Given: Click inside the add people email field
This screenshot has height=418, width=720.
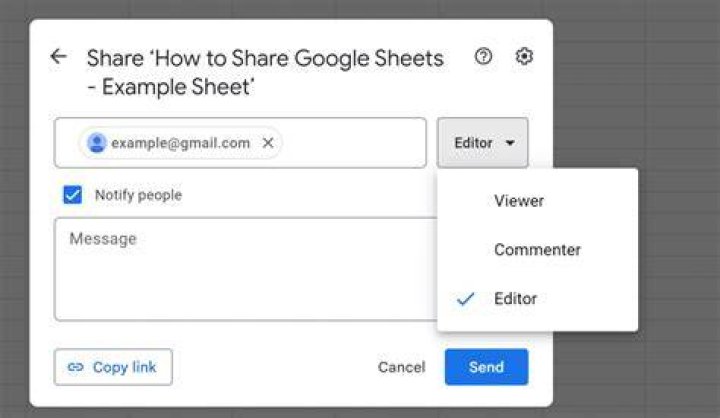Looking at the screenshot, I should pos(240,143).
